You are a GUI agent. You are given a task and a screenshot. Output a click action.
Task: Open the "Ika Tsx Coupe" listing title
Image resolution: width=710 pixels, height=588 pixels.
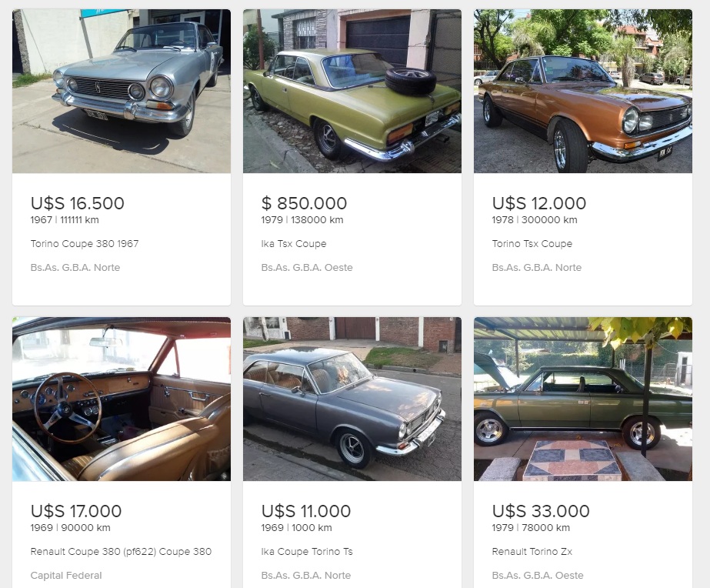pos(294,244)
